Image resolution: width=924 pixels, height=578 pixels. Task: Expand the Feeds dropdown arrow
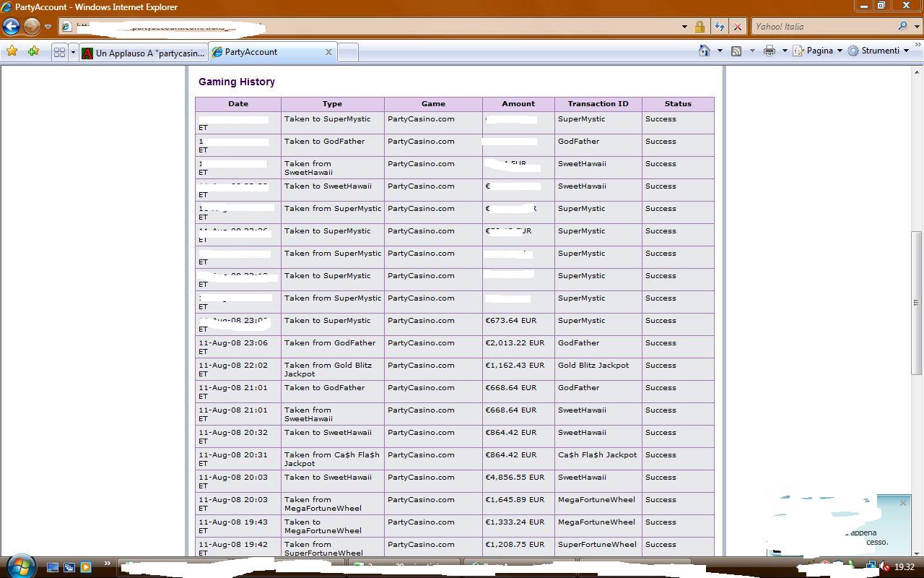click(x=752, y=51)
